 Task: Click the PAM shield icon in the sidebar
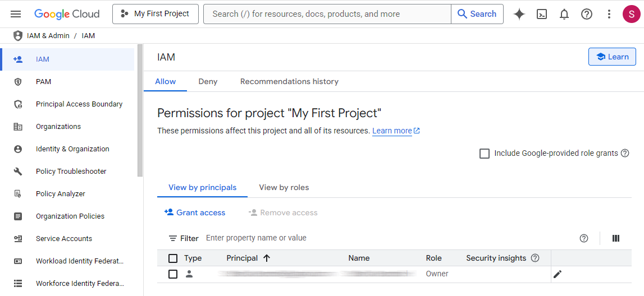coord(17,82)
